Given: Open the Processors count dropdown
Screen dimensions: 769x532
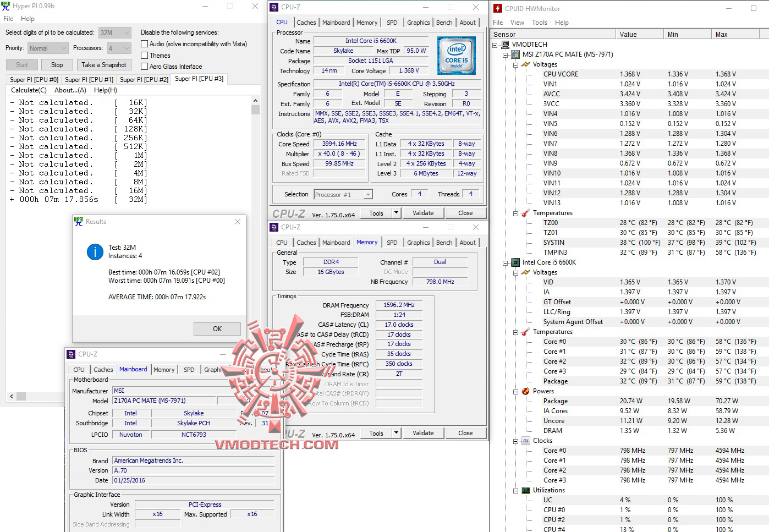Looking at the screenshot, I should click(x=119, y=48).
